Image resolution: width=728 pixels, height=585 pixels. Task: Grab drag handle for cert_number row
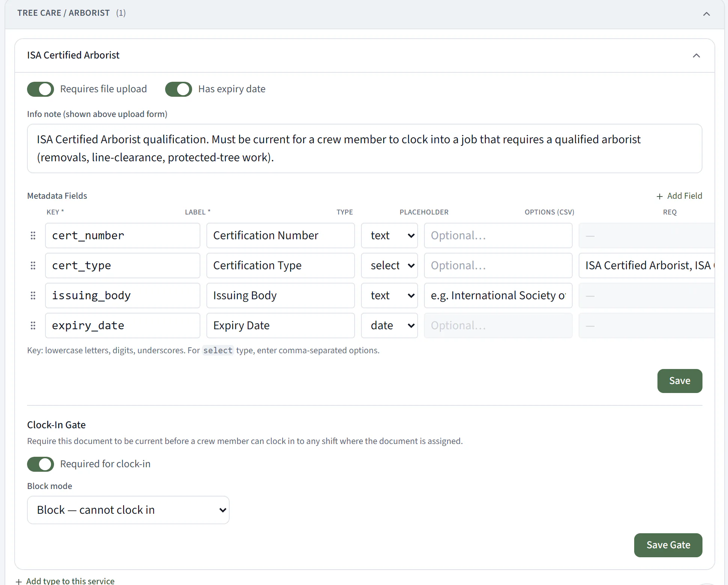(x=33, y=235)
